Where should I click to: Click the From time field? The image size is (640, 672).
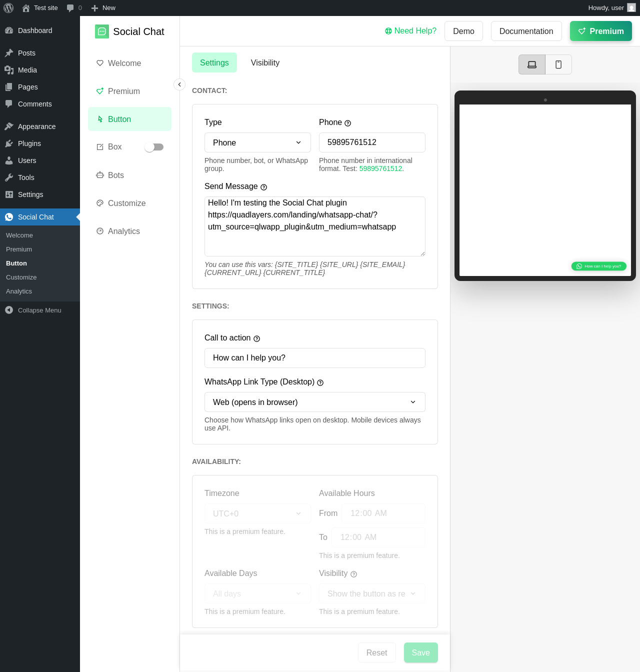[383, 513]
